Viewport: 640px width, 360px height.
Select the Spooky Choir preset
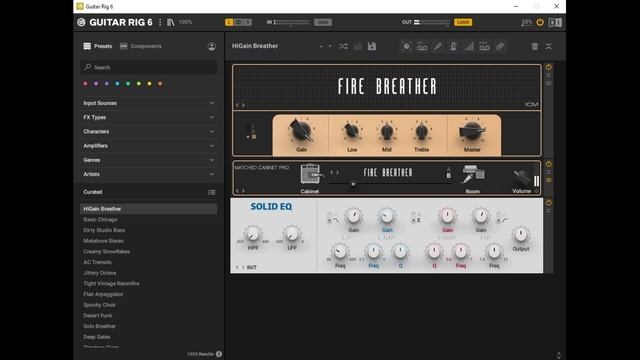[x=99, y=305]
